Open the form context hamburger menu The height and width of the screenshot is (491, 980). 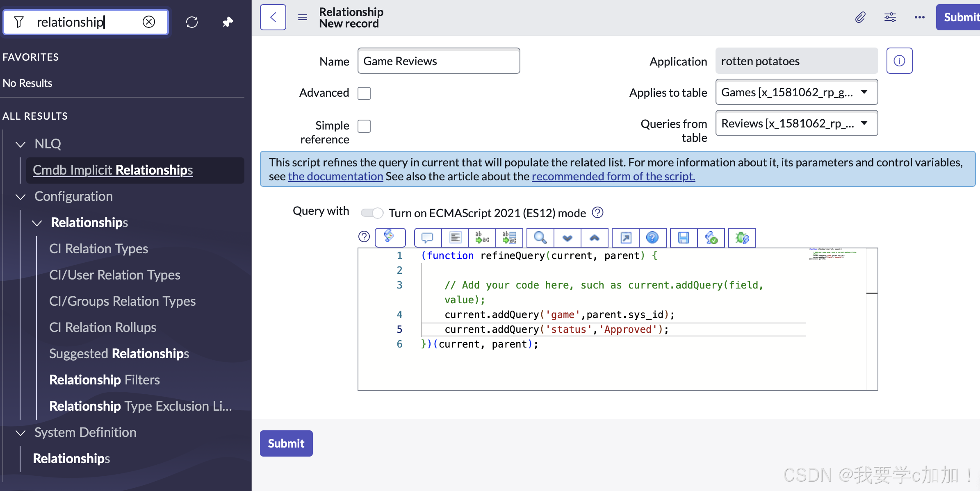[303, 17]
